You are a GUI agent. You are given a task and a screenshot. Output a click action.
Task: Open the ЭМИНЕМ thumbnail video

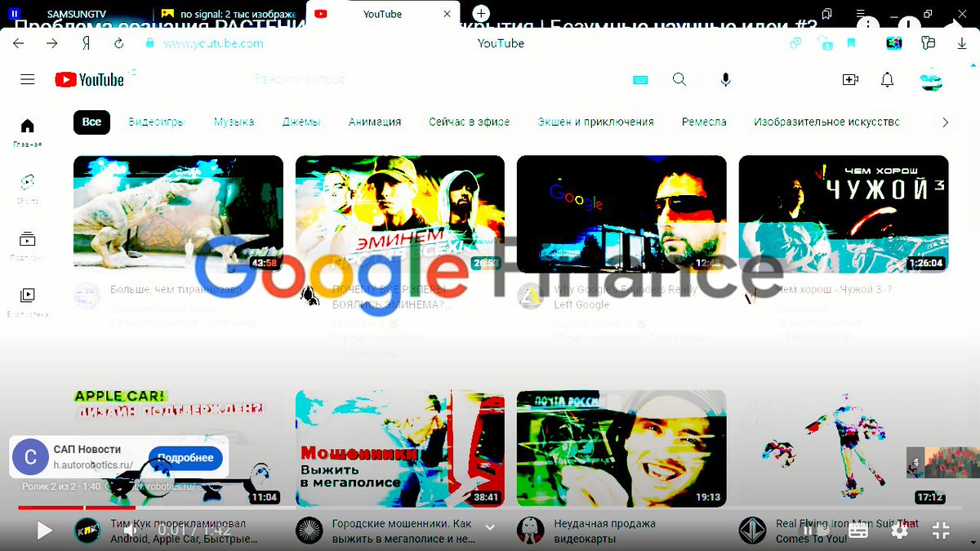(x=400, y=214)
